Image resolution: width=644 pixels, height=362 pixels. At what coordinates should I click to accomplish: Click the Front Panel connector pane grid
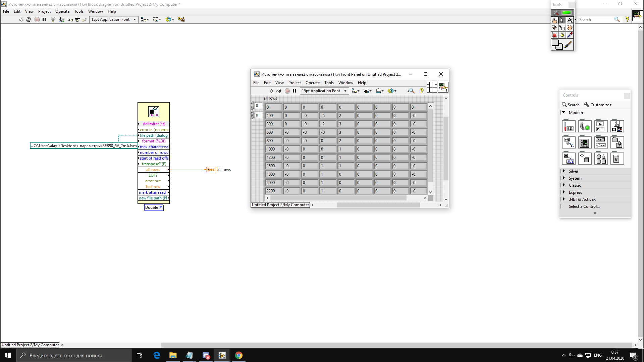[432, 87]
